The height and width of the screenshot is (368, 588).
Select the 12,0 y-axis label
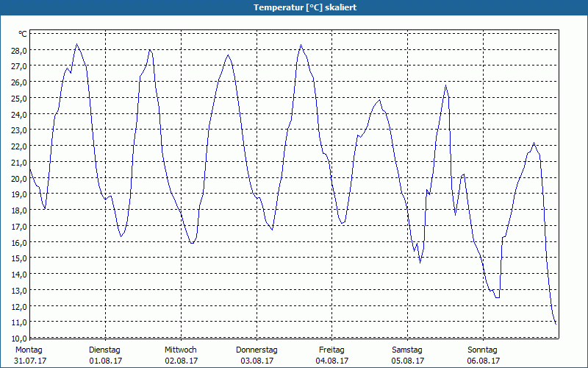pyautogui.click(x=19, y=306)
